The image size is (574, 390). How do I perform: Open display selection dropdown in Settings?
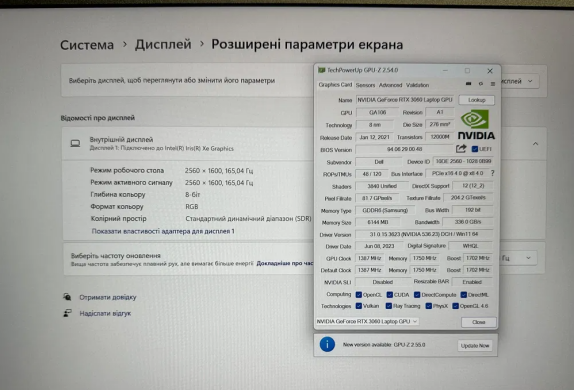click(519, 81)
